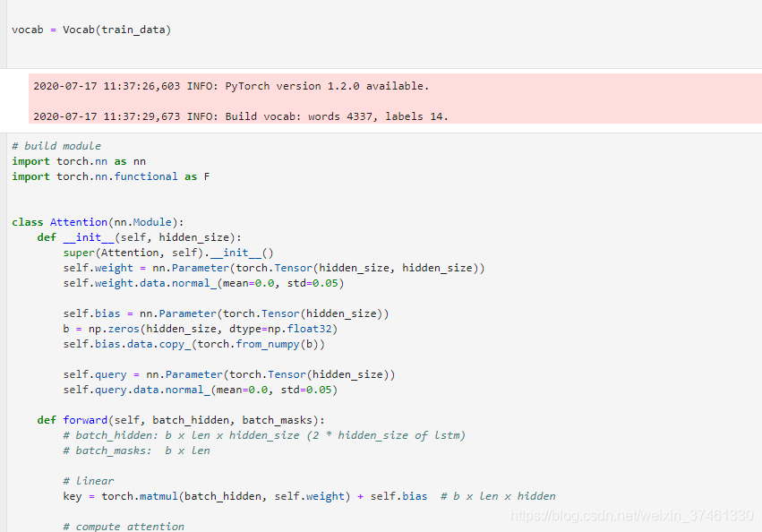Screen dimensions: 762x532
Task: Click the 'super(Attention, self).__init__()' line
Action: coord(168,253)
